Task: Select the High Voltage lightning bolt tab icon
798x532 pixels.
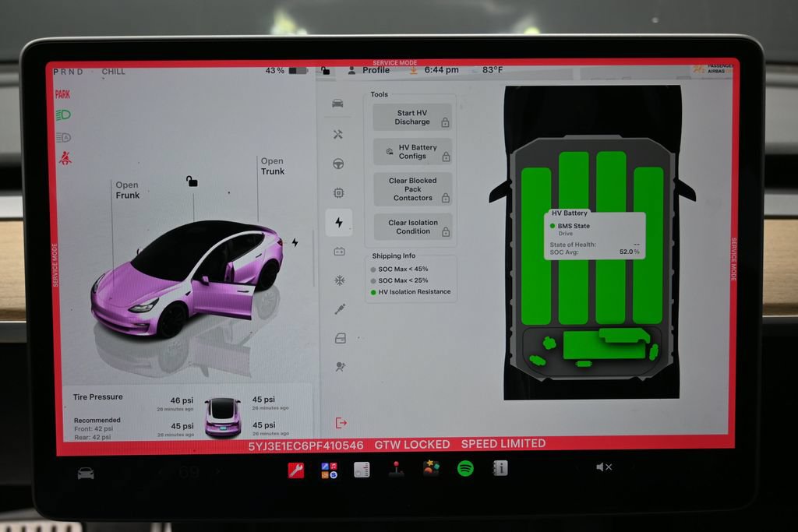Action: pos(339,222)
